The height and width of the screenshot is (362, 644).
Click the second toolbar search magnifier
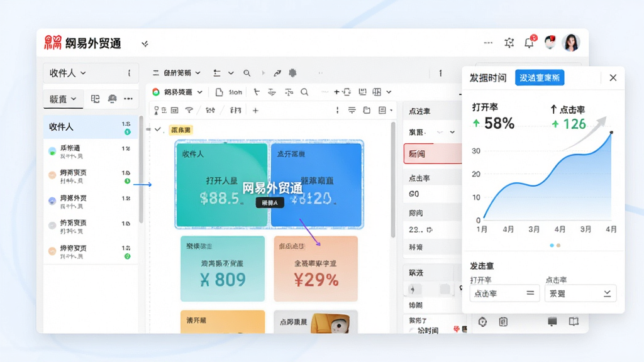point(304,92)
